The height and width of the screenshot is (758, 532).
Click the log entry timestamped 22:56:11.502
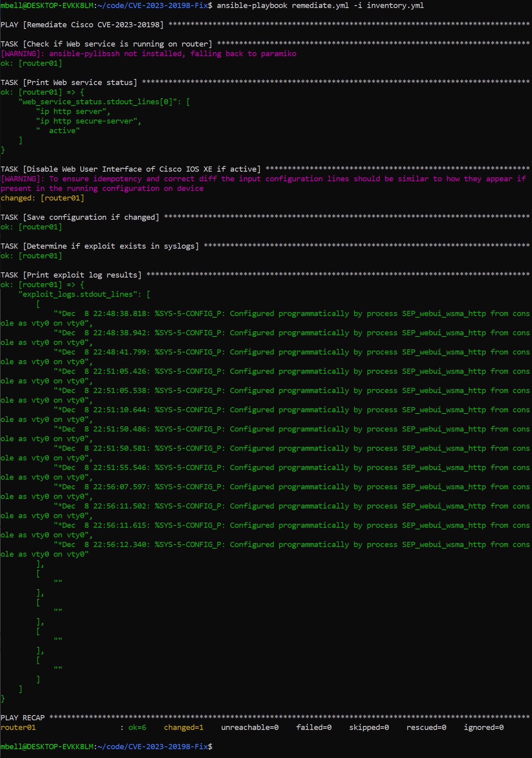tap(265, 511)
